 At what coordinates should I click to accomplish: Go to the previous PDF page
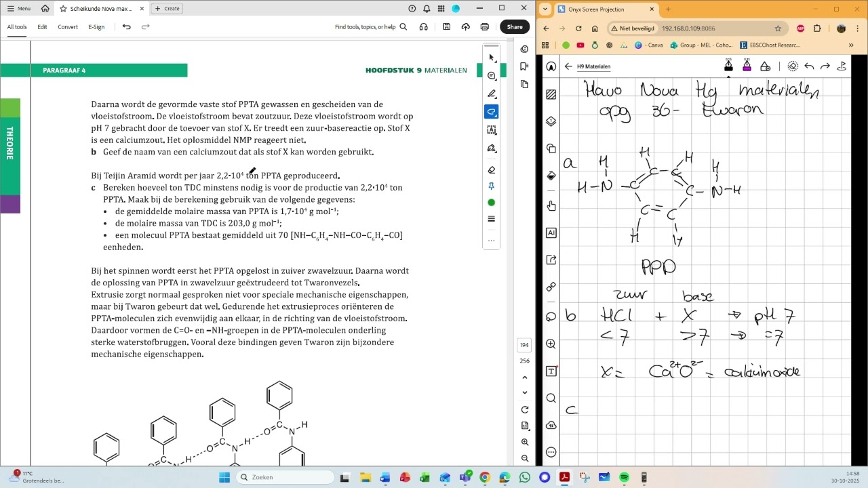[524, 378]
